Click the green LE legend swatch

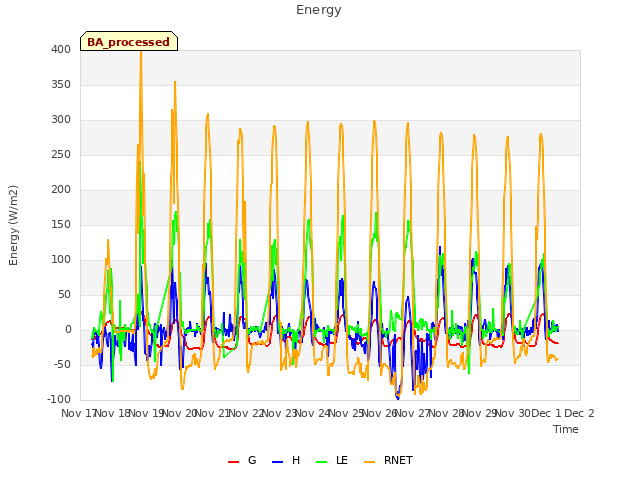[322, 462]
